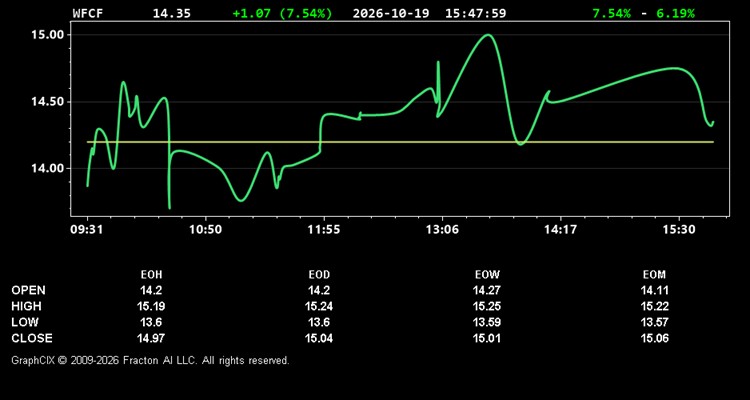This screenshot has width=750, height=400.
Task: Click the EOW open value 14.27
Action: tap(487, 290)
